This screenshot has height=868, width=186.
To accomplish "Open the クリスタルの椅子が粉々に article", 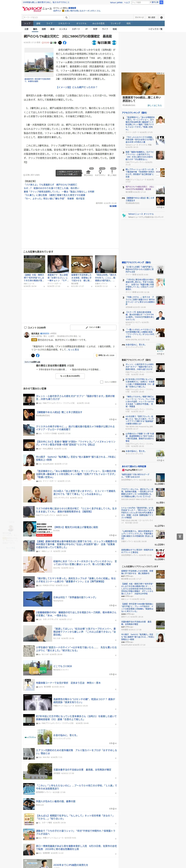I will 75,428.
